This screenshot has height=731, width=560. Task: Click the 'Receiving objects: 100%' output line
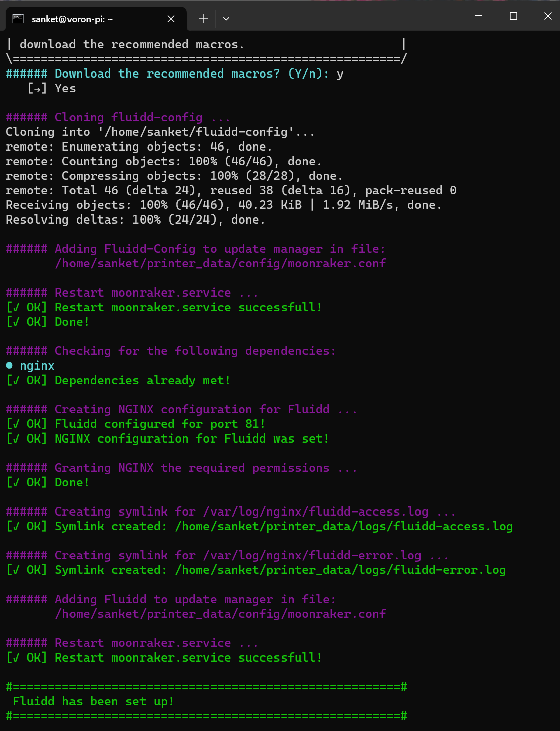(224, 205)
